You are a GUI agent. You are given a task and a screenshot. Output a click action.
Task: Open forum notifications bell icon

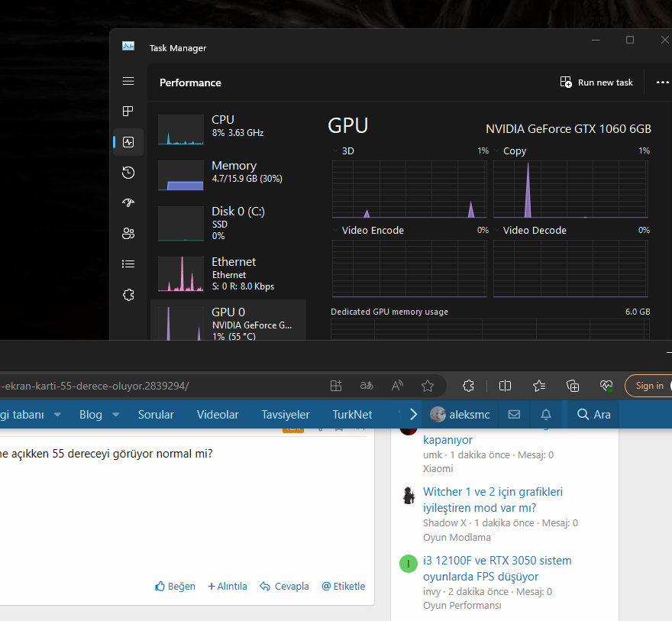(x=545, y=415)
